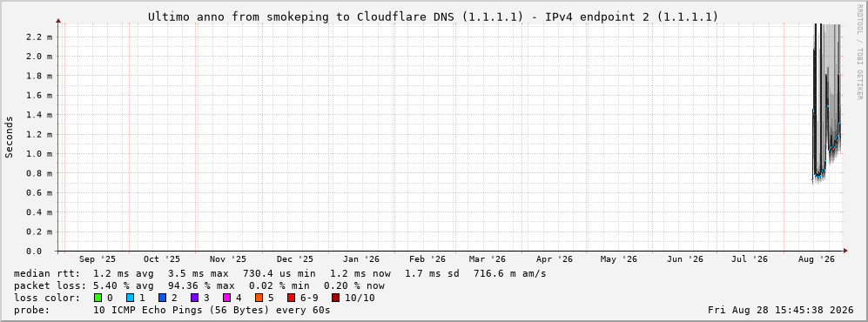
Task: Click the purple loss 3 swatch
Action: point(194,298)
